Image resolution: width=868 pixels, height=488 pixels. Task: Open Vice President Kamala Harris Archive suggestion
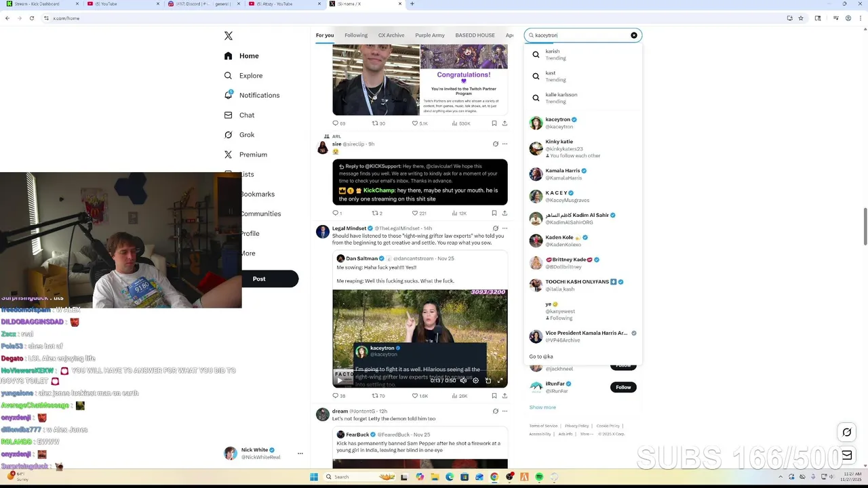coord(583,336)
